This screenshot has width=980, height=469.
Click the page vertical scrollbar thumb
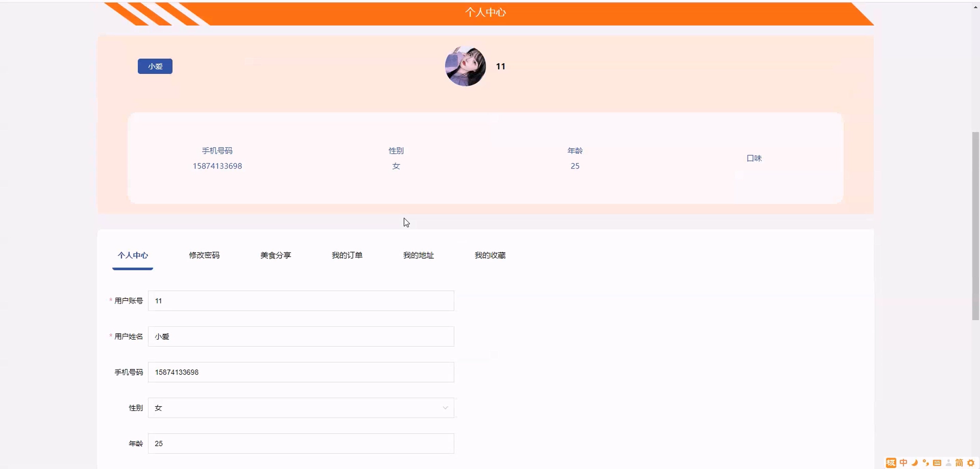click(976, 226)
